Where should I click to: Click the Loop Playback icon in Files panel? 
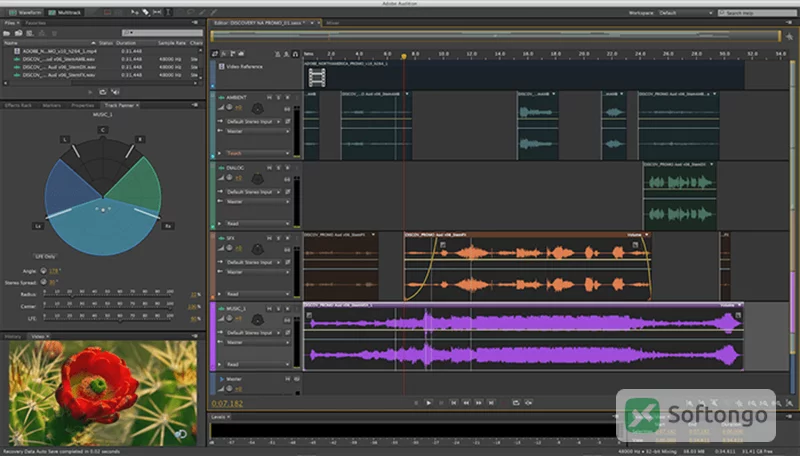[103, 92]
